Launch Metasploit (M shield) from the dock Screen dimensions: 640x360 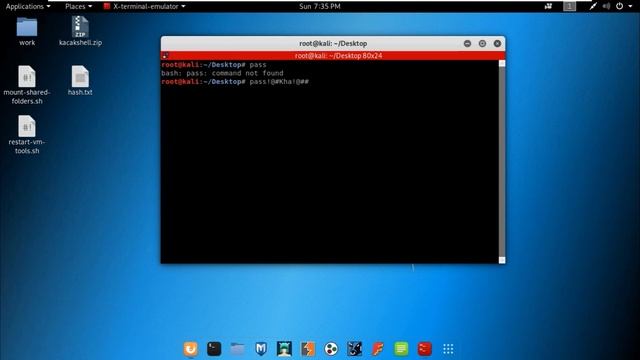pyautogui.click(x=261, y=349)
